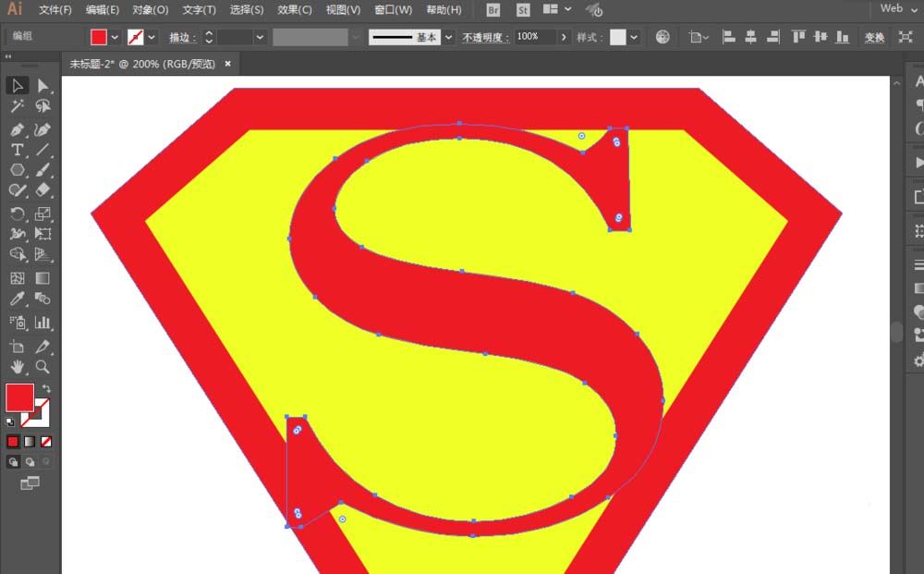Select the Column Graph tool
The width and height of the screenshot is (924, 574).
click(x=43, y=322)
